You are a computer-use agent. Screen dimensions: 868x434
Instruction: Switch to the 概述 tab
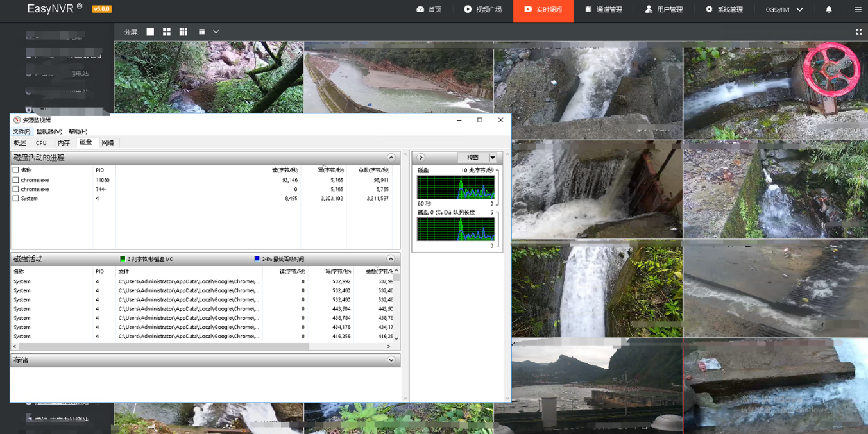click(x=21, y=143)
